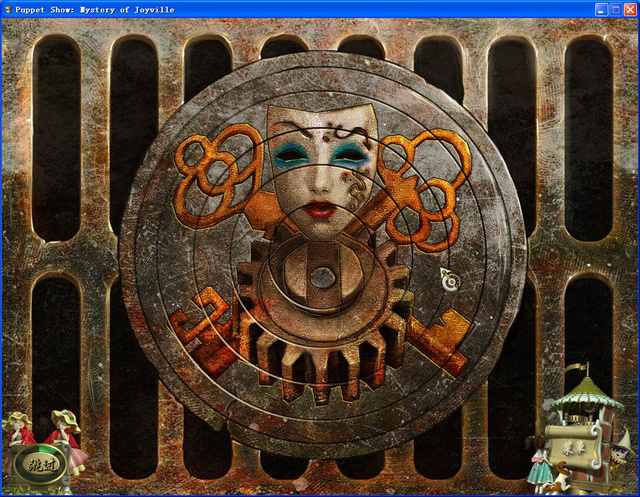Viewport: 640px width, 497px height.
Task: Click the 跳过 skip button
Action: point(41,464)
